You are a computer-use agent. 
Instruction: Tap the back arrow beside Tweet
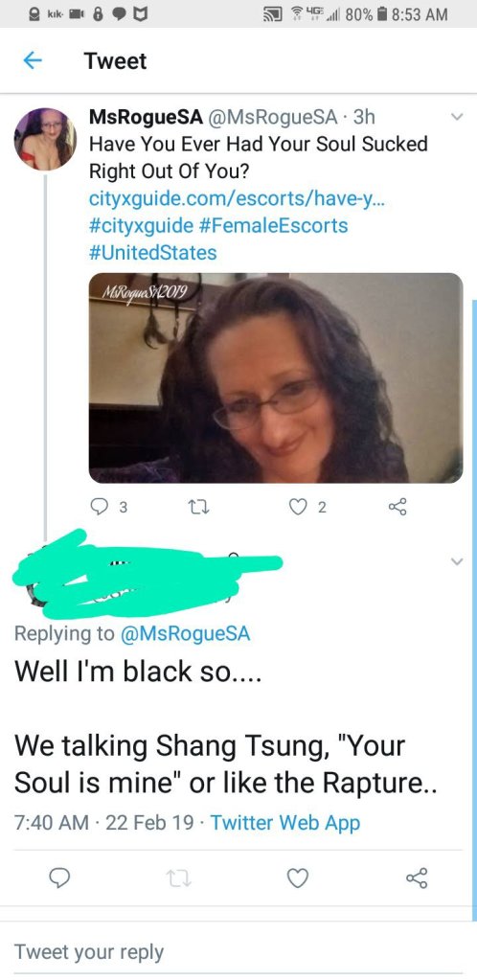33,60
